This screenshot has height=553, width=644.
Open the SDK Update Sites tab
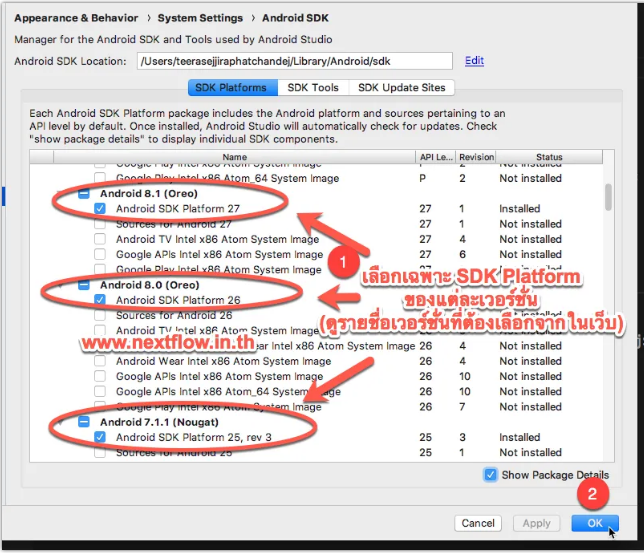[401, 88]
